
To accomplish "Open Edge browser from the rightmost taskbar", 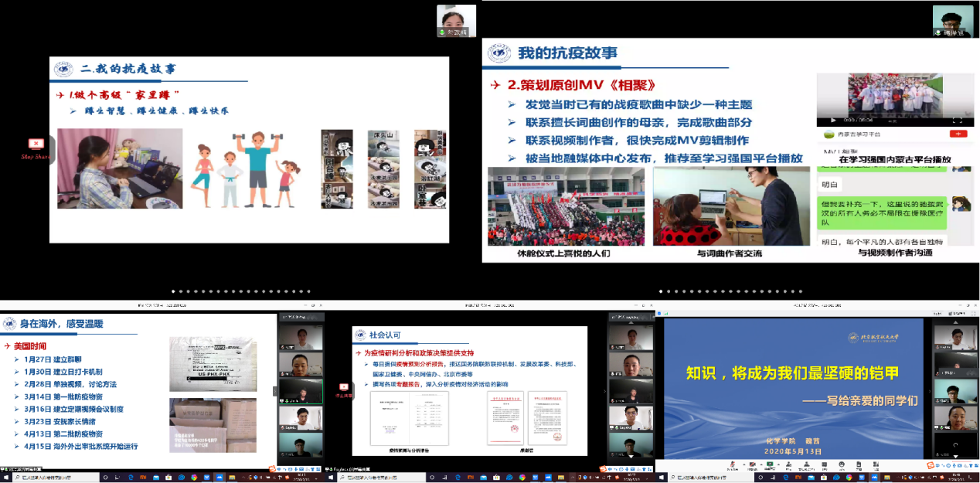I will point(786,478).
